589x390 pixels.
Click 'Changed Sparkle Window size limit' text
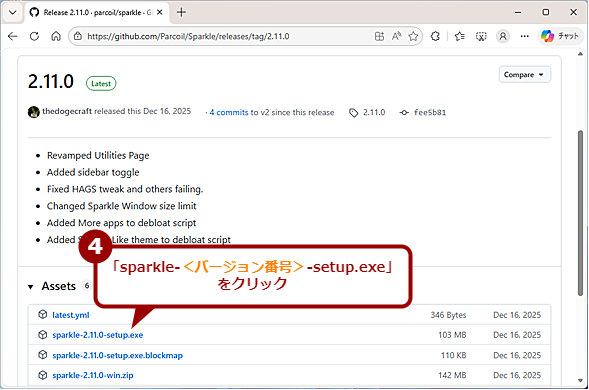(x=121, y=206)
